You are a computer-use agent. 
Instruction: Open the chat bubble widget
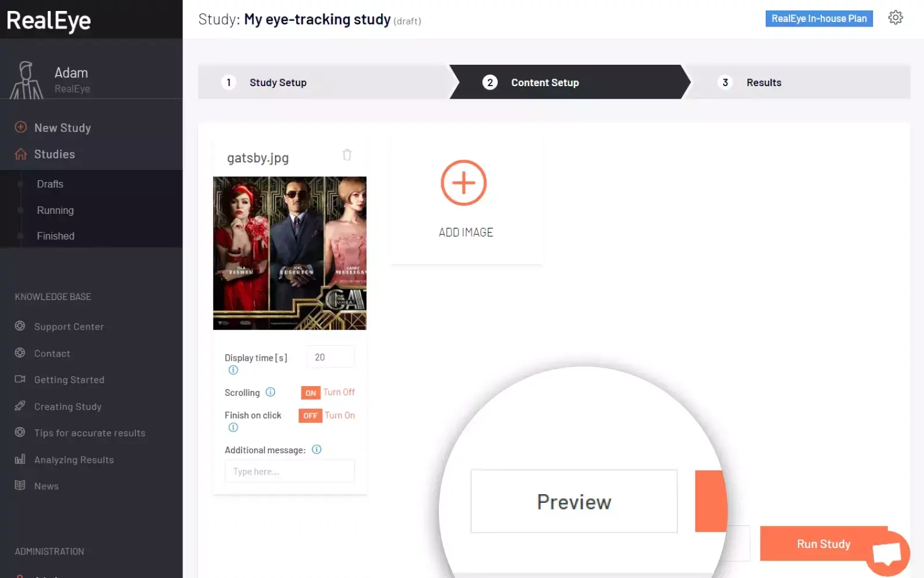887,554
